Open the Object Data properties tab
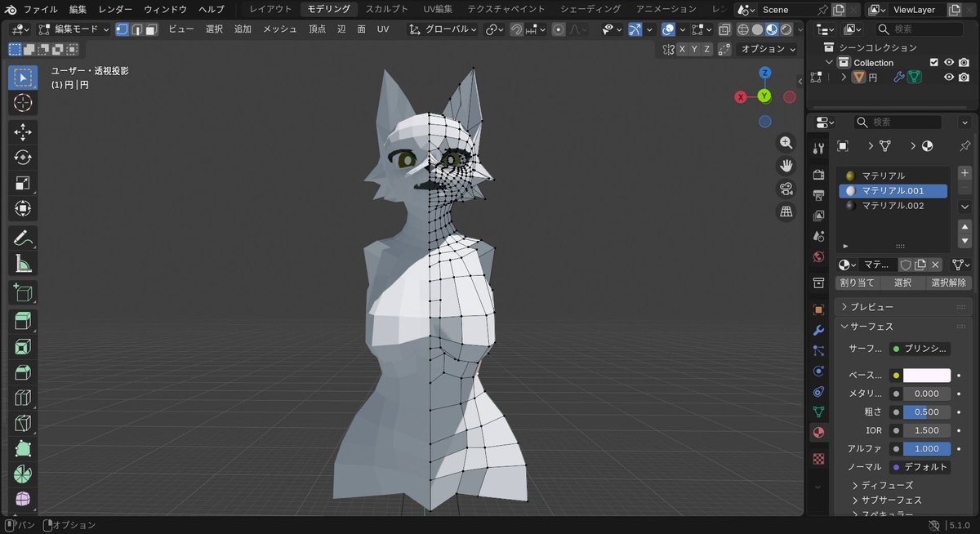This screenshot has height=534, width=980. 818,412
